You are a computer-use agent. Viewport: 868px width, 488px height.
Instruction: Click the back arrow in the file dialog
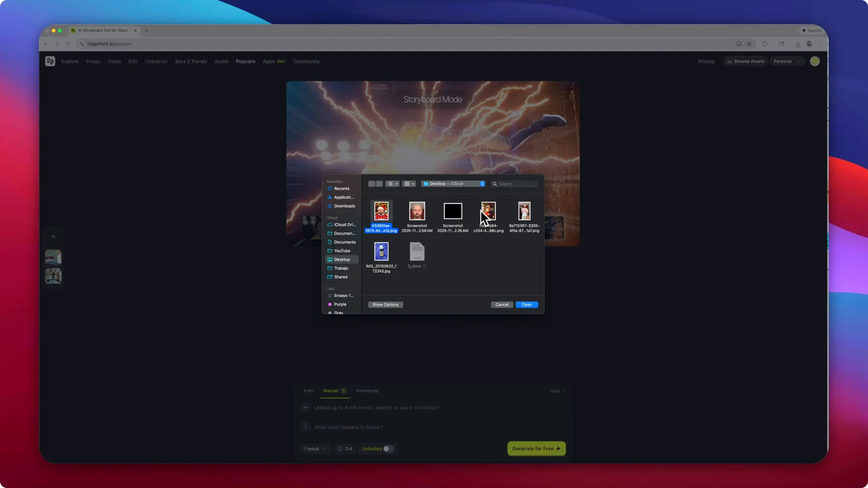tap(372, 183)
